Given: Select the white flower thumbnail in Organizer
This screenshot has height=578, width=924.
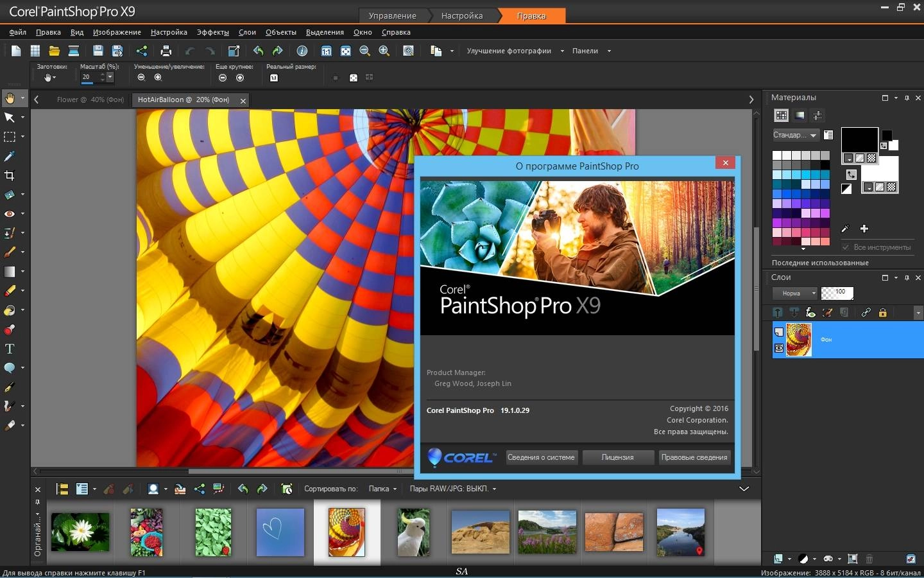Looking at the screenshot, I should point(80,532).
